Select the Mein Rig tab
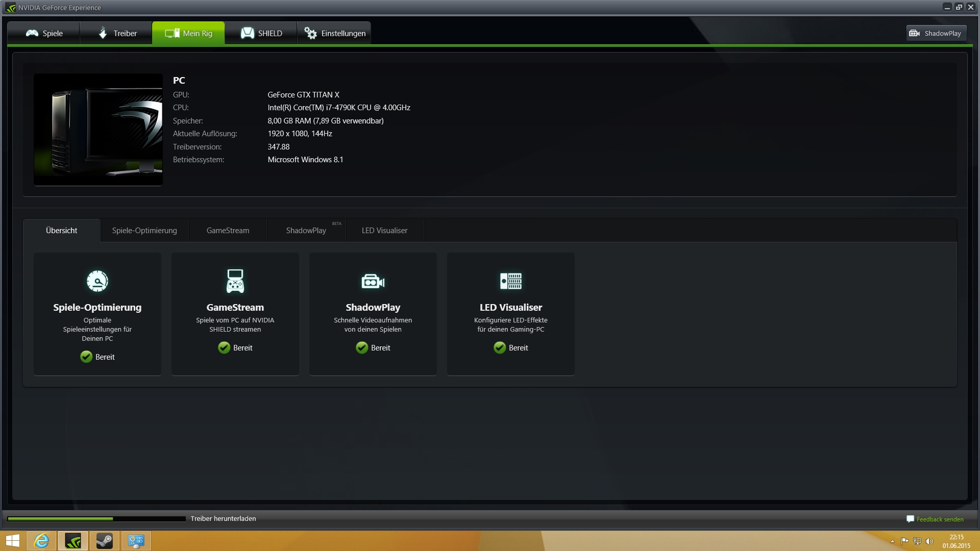Screen dimensions: 980x551 [x=188, y=33]
